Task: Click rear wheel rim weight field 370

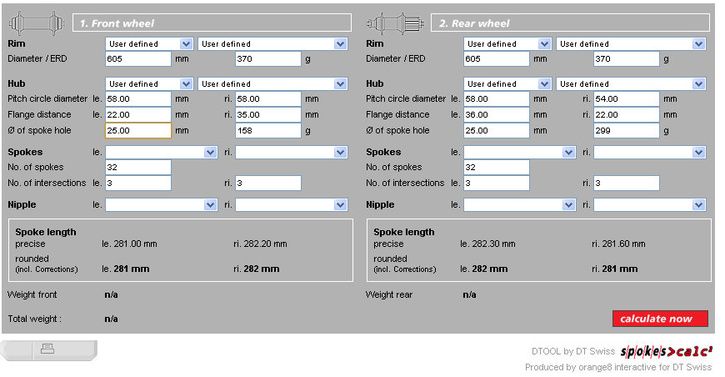Action: tap(627, 59)
